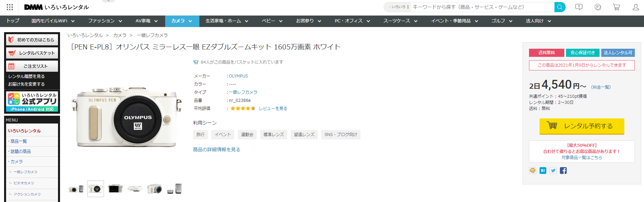Open the DMM services grid menu icon
Image resolution: width=644 pixels, height=202 pixels.
point(10,7)
